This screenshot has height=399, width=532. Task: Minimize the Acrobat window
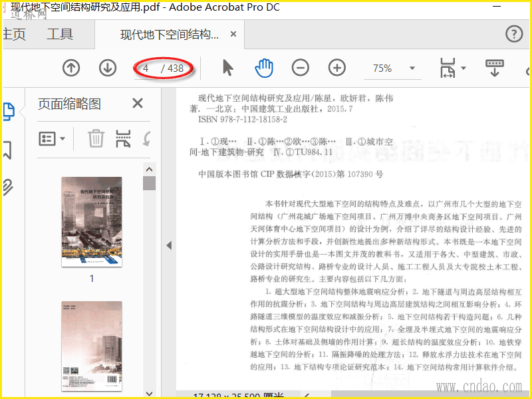tap(497, 6)
